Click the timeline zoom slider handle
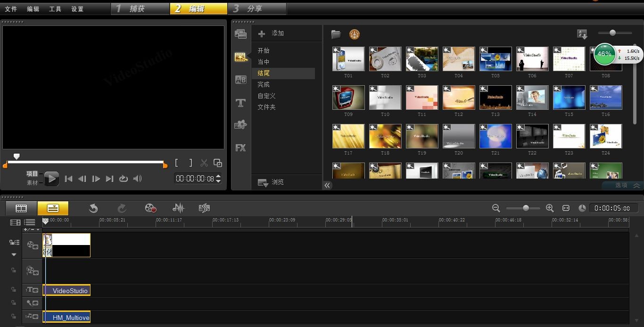 coord(525,208)
